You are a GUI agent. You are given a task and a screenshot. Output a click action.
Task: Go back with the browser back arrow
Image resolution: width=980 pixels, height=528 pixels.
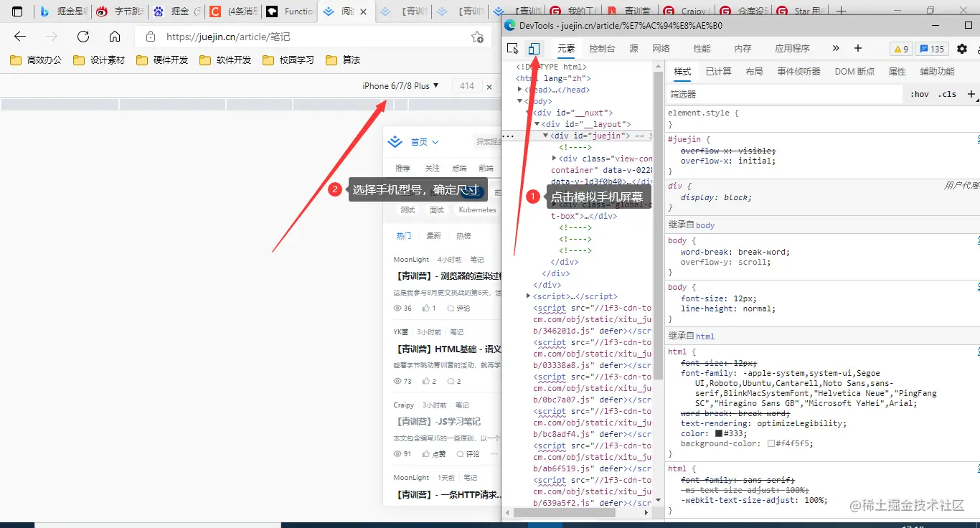(x=19, y=37)
